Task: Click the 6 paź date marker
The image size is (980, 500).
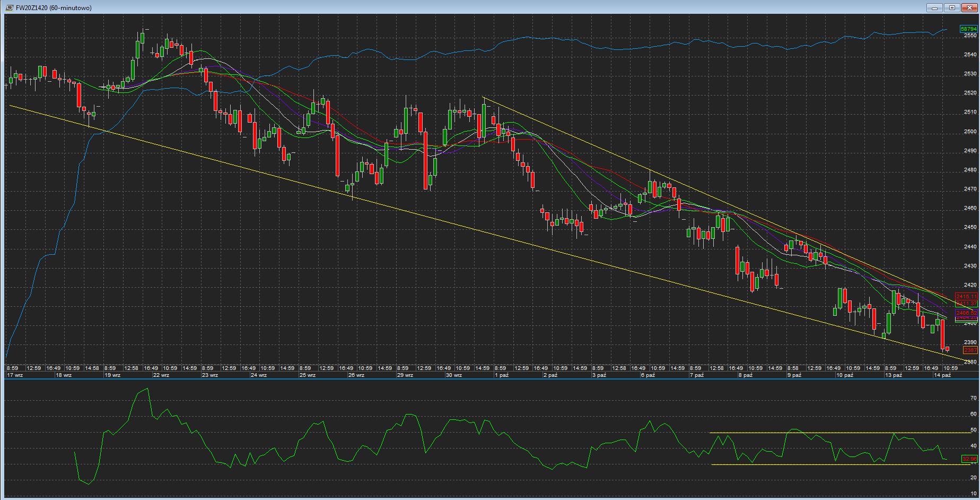Action: pos(647,375)
